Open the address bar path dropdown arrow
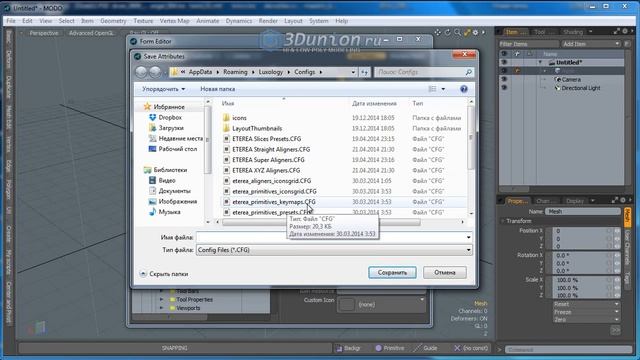The image size is (640, 360). [x=353, y=72]
